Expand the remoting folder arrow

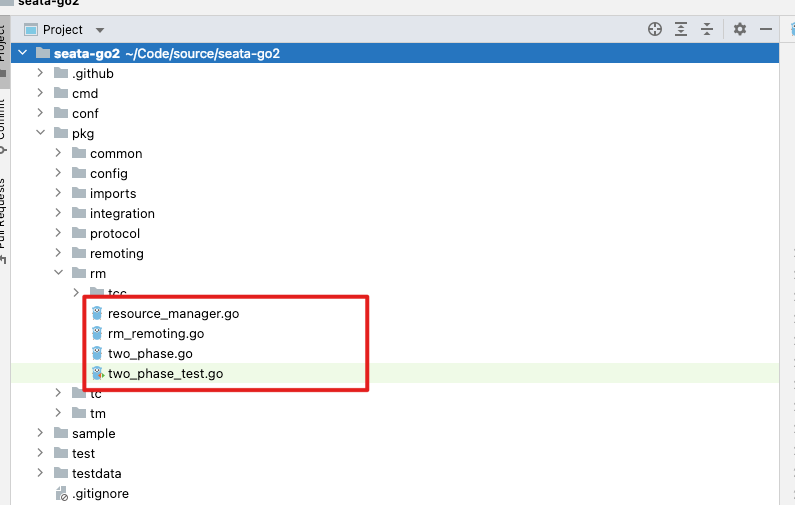(58, 253)
